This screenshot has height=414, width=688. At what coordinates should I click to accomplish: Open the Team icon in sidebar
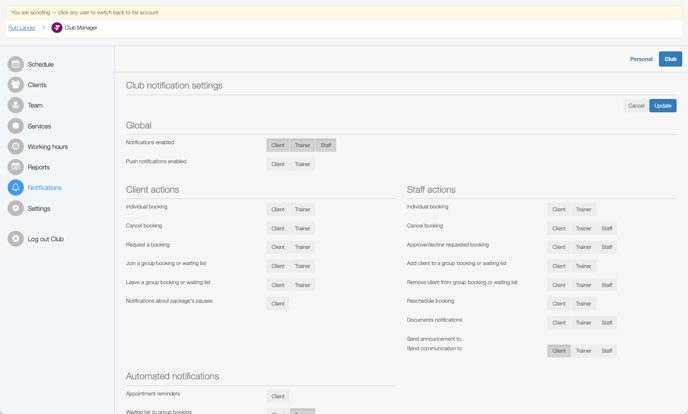16,105
